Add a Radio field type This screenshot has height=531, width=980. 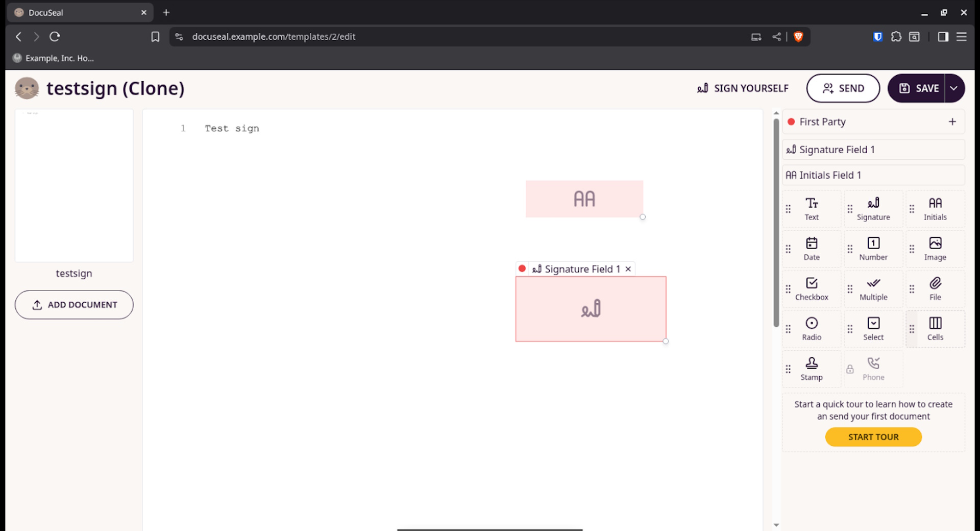(x=812, y=329)
